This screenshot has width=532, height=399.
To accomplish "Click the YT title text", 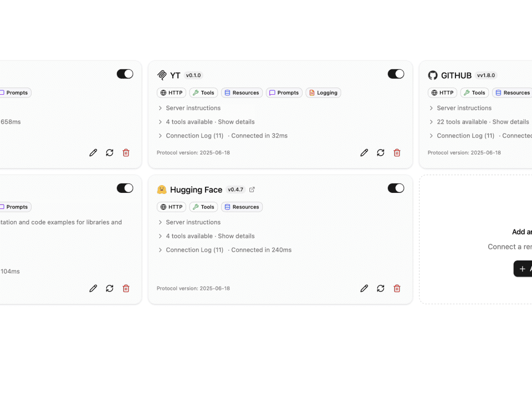I will [x=175, y=75].
